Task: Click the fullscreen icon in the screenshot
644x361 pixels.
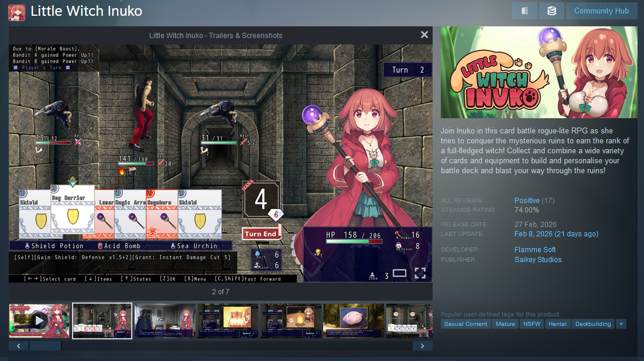Action: (x=420, y=273)
